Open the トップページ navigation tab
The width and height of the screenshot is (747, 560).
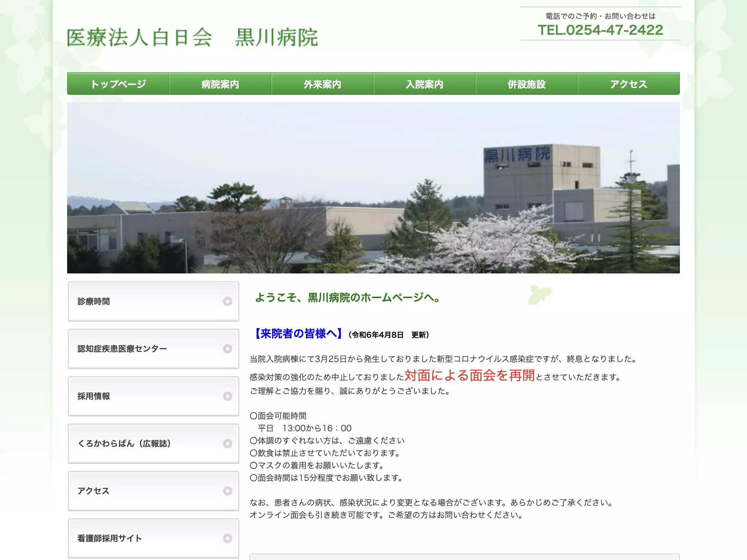118,84
